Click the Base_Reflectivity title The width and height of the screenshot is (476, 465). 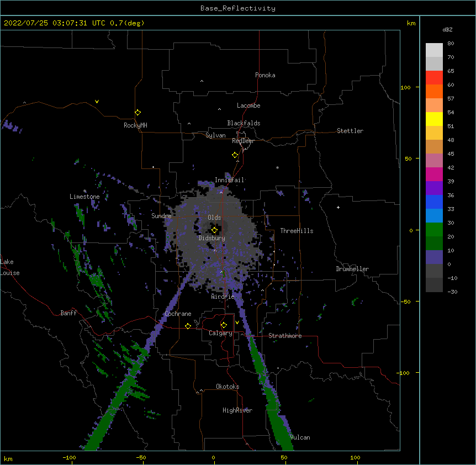coord(238,8)
